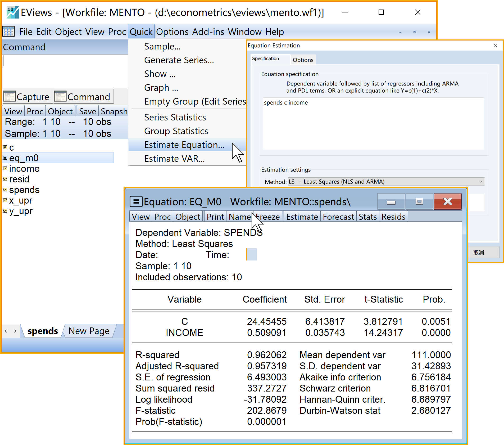Click the series icon beside income
Image resolution: width=504 pixels, height=445 pixels.
pos(5,168)
